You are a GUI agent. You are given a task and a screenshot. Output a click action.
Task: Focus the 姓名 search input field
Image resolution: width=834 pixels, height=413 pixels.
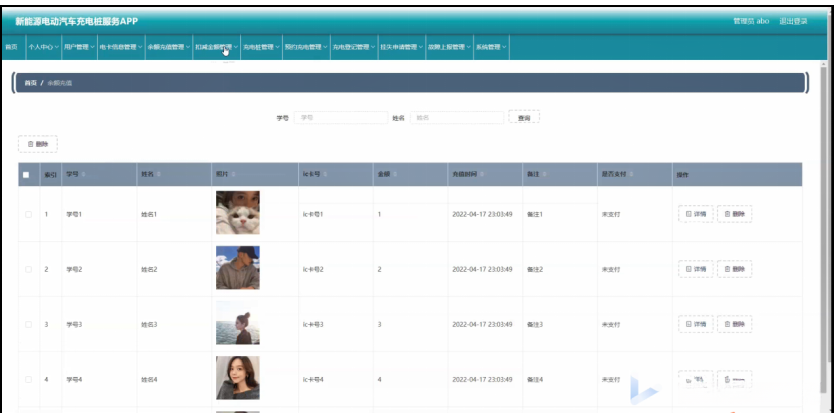[457, 118]
